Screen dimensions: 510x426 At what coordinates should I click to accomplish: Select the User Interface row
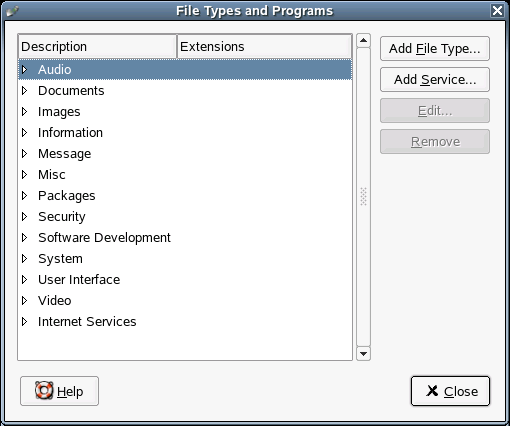[185, 279]
